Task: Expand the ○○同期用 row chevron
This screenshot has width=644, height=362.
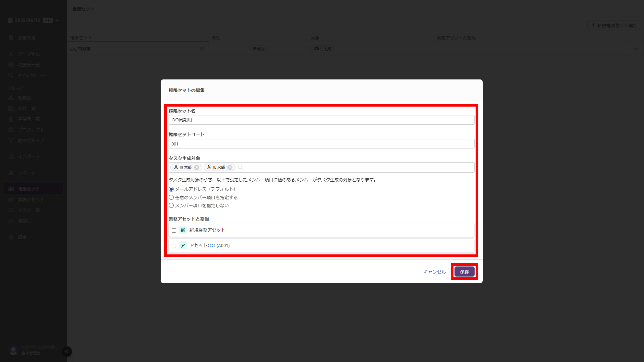Action: (636, 49)
